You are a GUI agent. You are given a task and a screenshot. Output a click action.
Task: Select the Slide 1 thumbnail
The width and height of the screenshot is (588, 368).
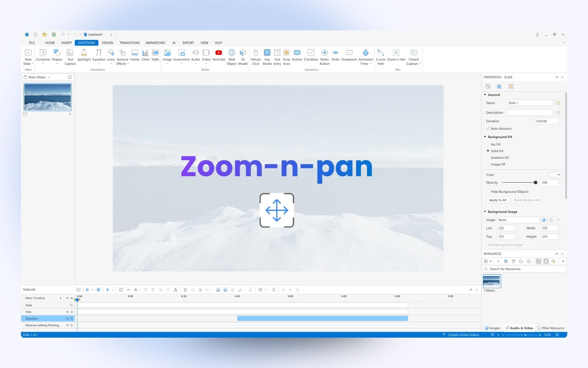[47, 97]
